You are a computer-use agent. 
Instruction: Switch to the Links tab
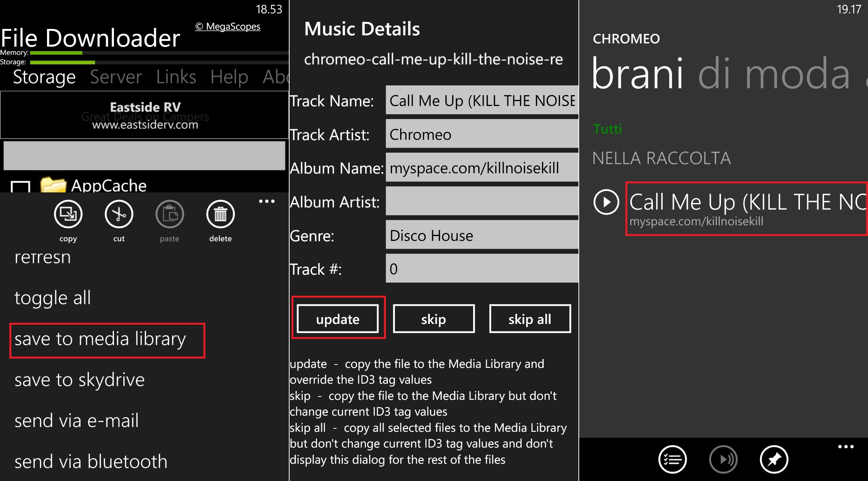point(176,77)
